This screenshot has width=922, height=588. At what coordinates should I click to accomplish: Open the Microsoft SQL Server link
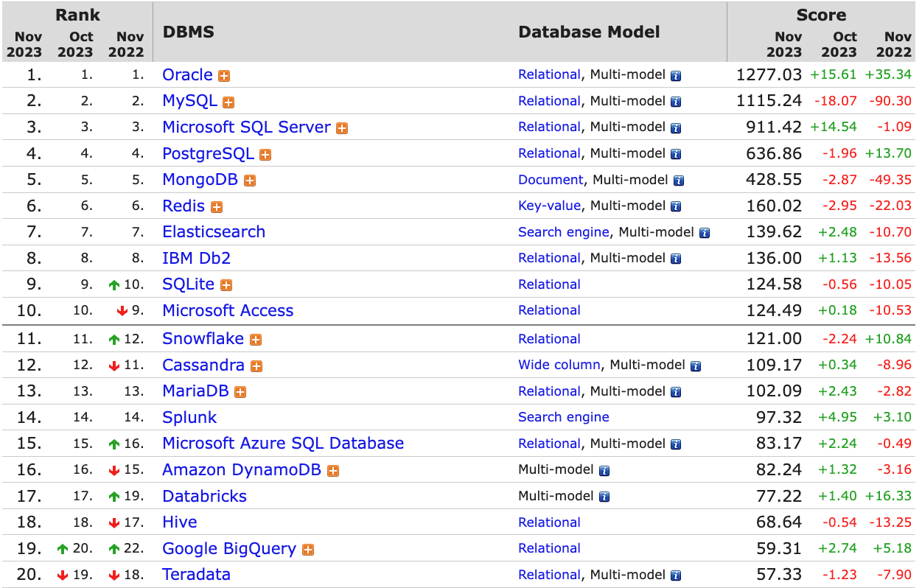pos(247,127)
